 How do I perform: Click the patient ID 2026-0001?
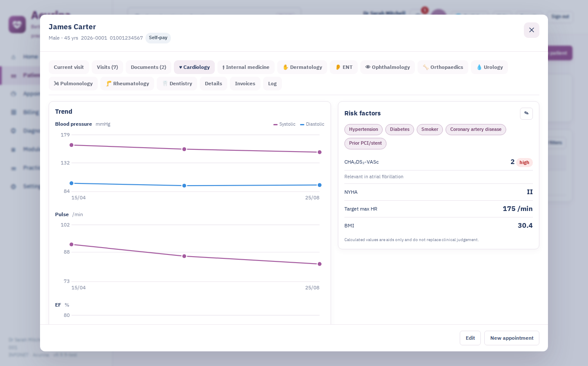[94, 38]
